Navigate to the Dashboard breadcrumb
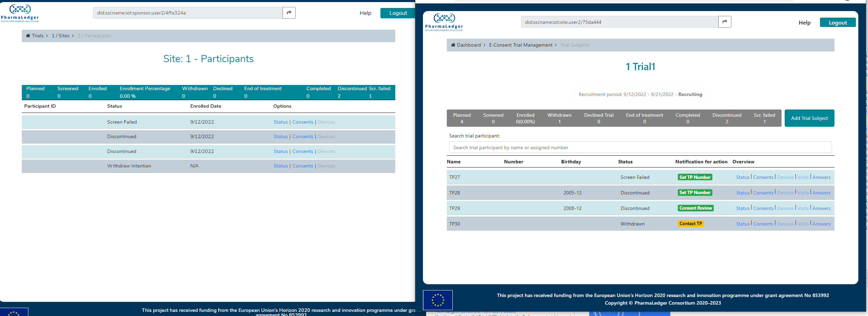The width and height of the screenshot is (868, 316). click(x=469, y=45)
